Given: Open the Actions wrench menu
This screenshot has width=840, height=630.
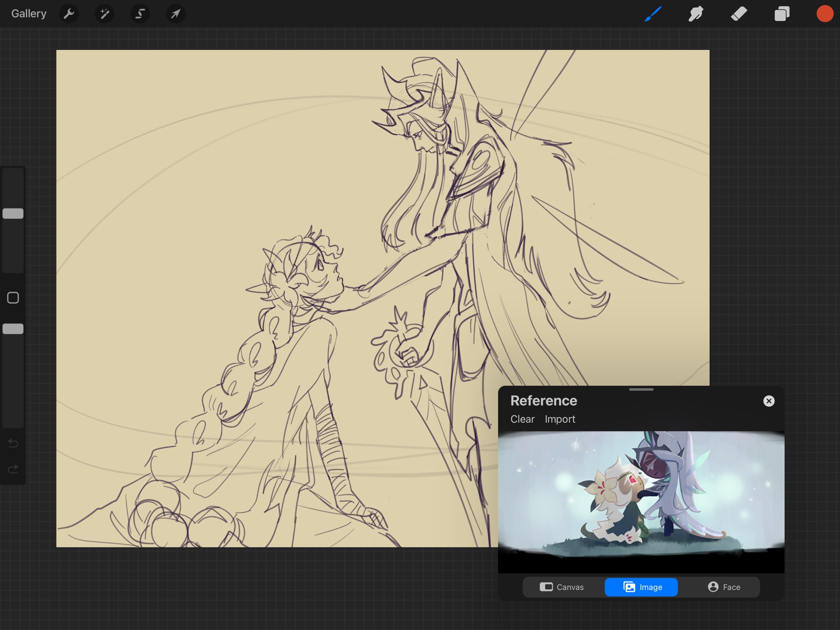Looking at the screenshot, I should point(69,13).
